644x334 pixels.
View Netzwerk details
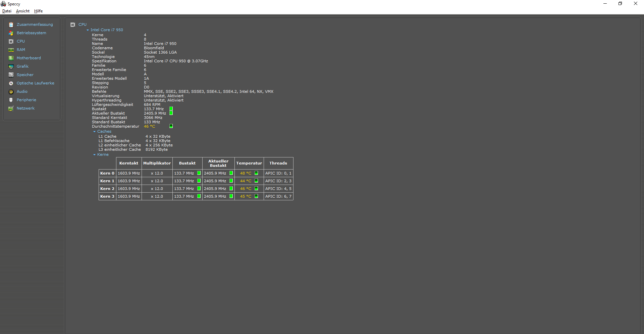click(25, 109)
